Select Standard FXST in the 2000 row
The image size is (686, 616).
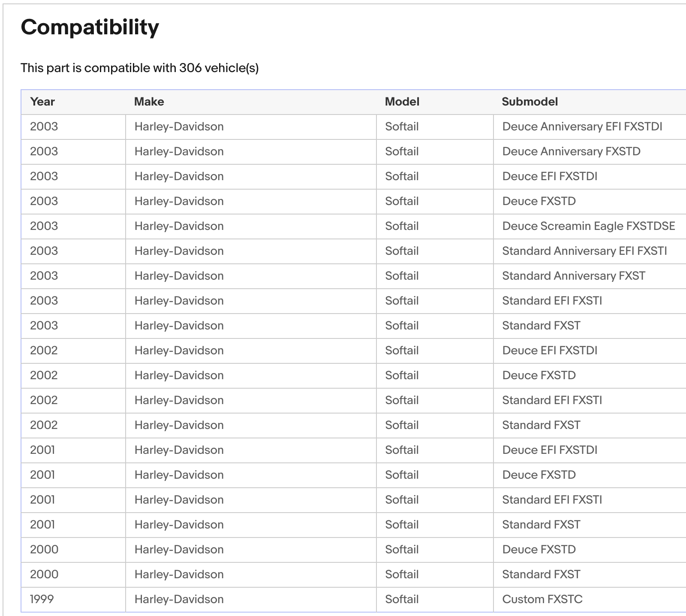point(541,574)
